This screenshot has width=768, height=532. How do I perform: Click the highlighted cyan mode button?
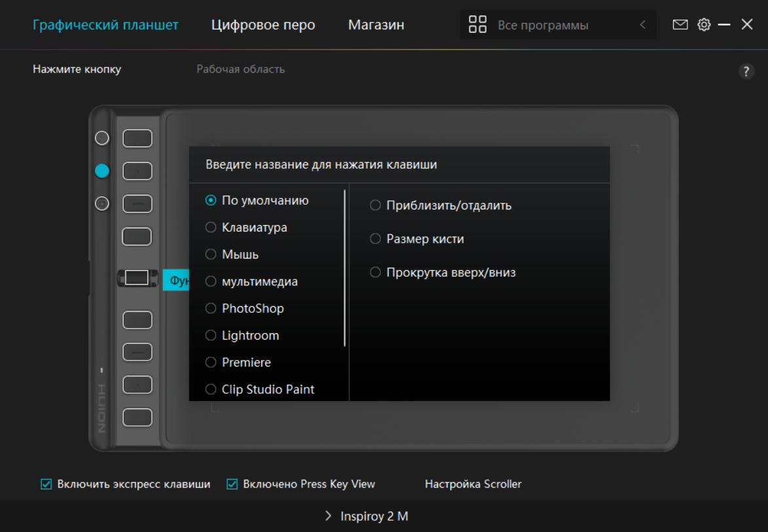click(x=102, y=171)
